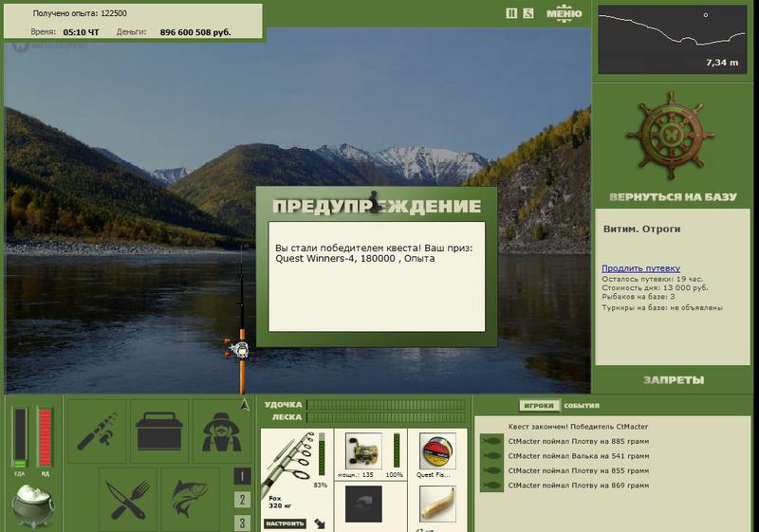Screen dimensions: 759x532
Task: Click the ЯД red level bar
Action: coord(45,438)
